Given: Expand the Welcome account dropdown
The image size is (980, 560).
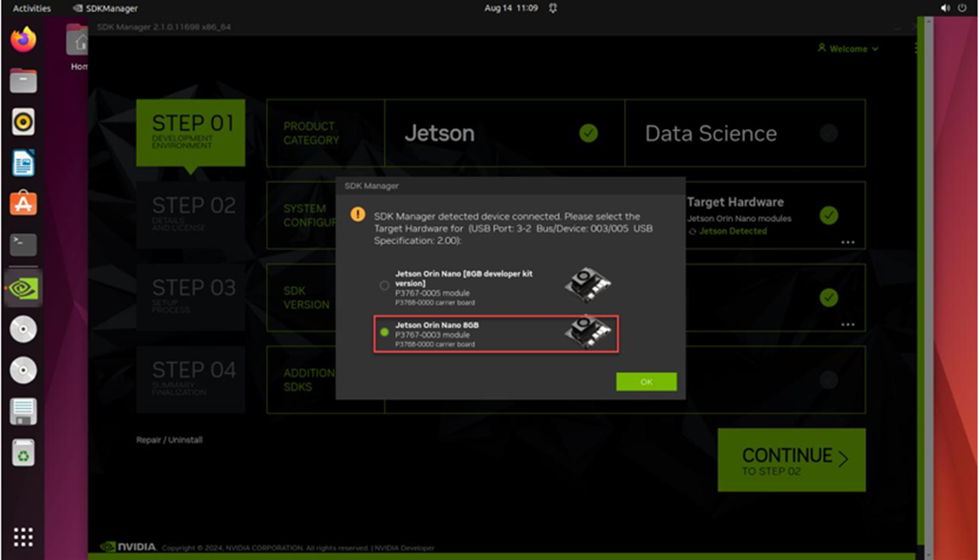Looking at the screenshot, I should pos(848,49).
